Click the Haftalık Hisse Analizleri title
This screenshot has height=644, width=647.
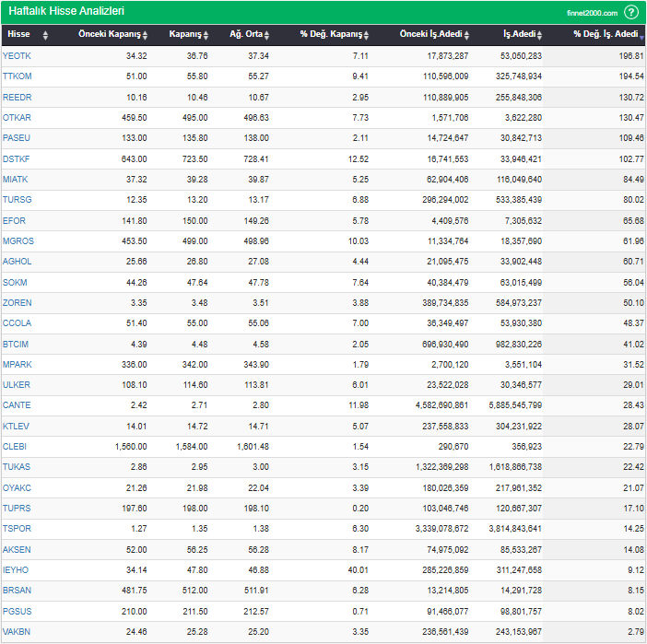[x=66, y=12]
